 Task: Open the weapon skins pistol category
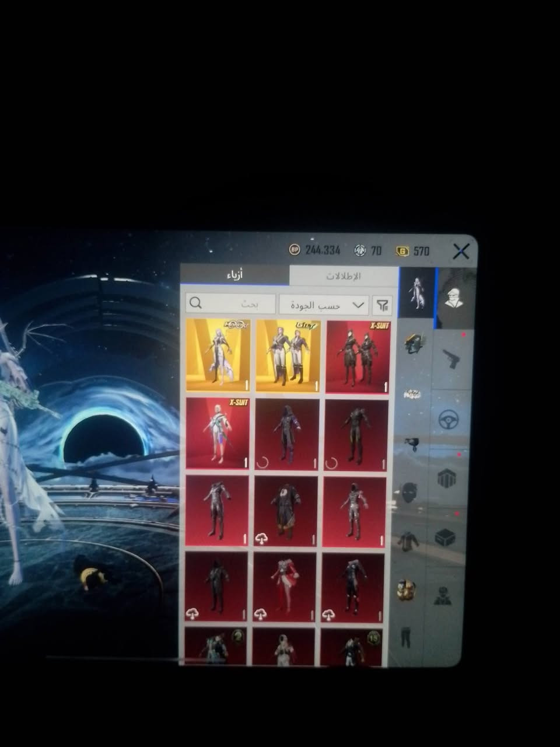450,358
